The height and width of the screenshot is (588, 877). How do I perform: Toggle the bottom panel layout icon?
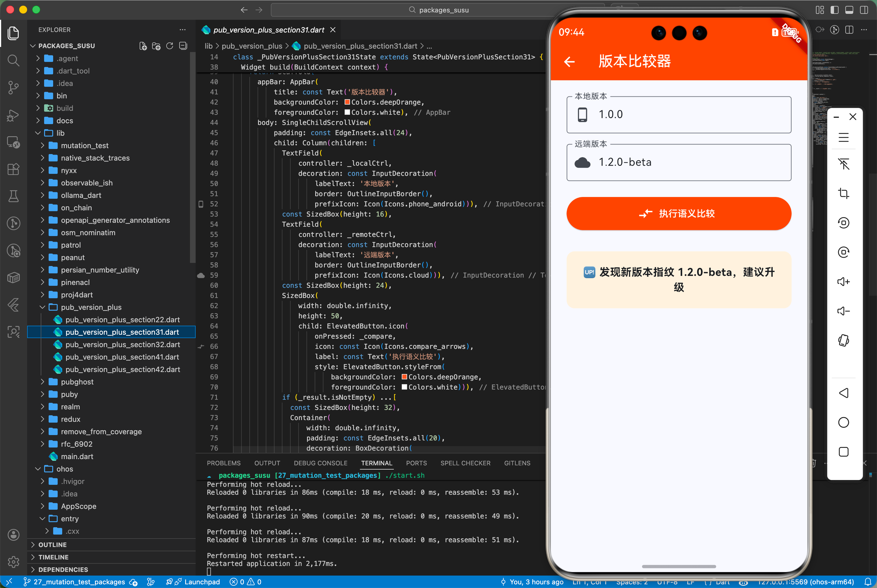pyautogui.click(x=849, y=10)
